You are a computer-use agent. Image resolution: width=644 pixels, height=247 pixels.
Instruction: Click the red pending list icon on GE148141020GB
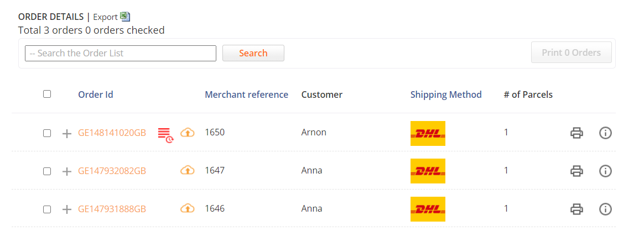pos(165,133)
